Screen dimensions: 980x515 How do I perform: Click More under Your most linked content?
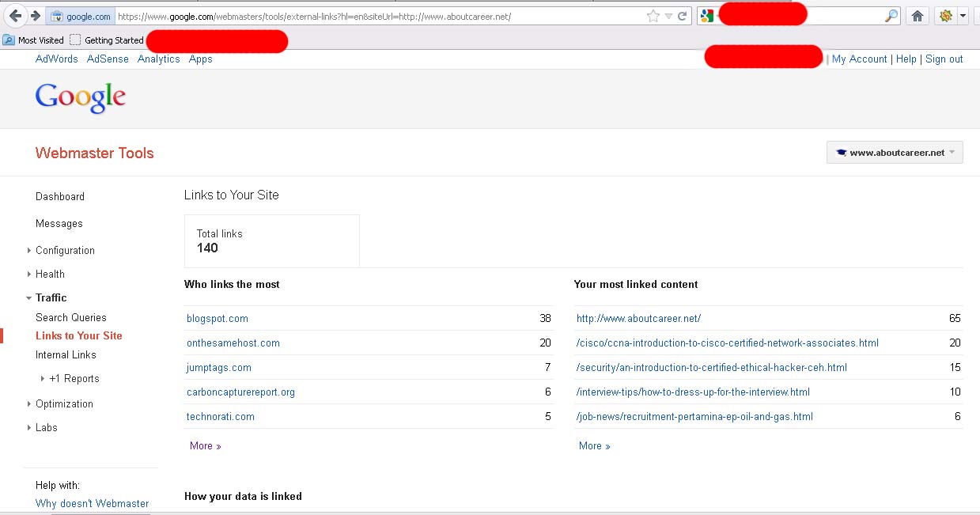[595, 446]
